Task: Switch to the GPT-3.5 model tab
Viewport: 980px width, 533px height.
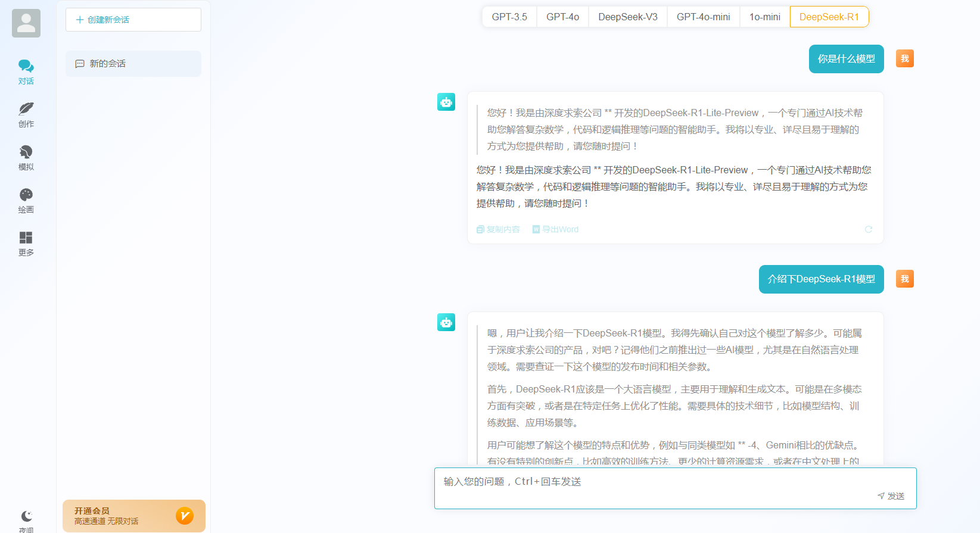Action: [509, 17]
